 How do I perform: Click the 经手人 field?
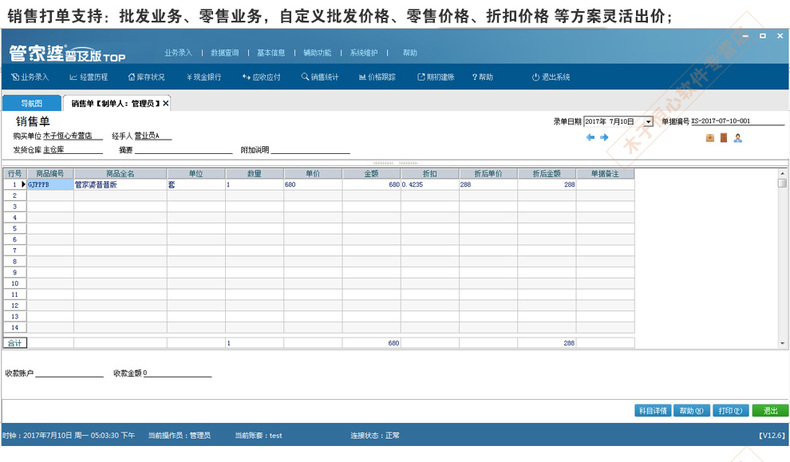pyautogui.click(x=153, y=136)
